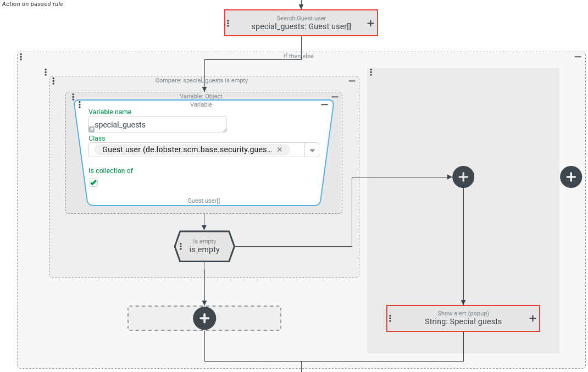Open drag handle menu of Search Guest user node

pos(228,24)
